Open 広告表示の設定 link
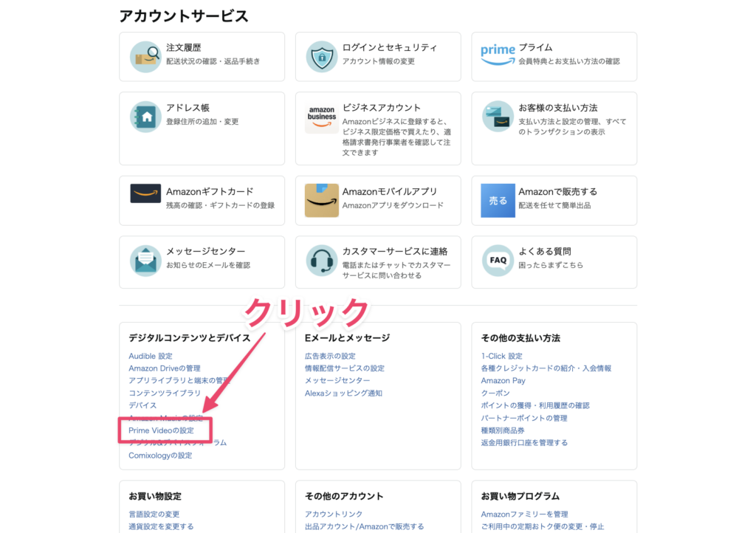The width and height of the screenshot is (756, 533). [330, 356]
